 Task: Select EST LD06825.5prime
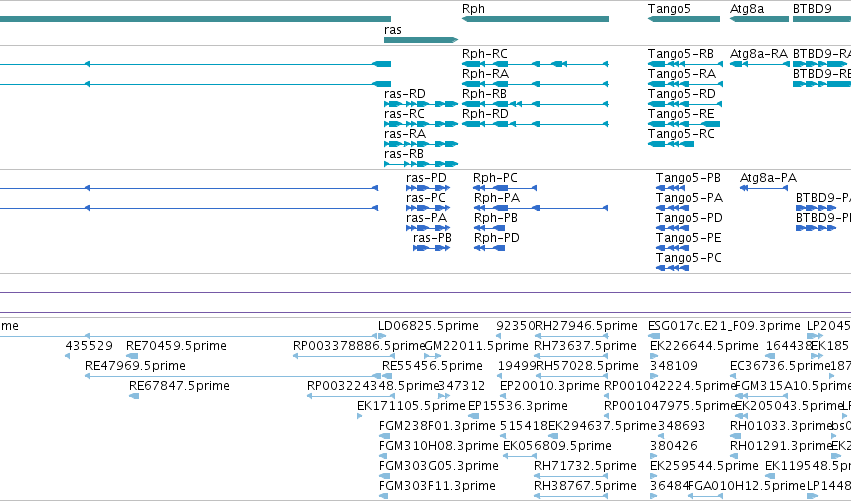click(x=428, y=326)
